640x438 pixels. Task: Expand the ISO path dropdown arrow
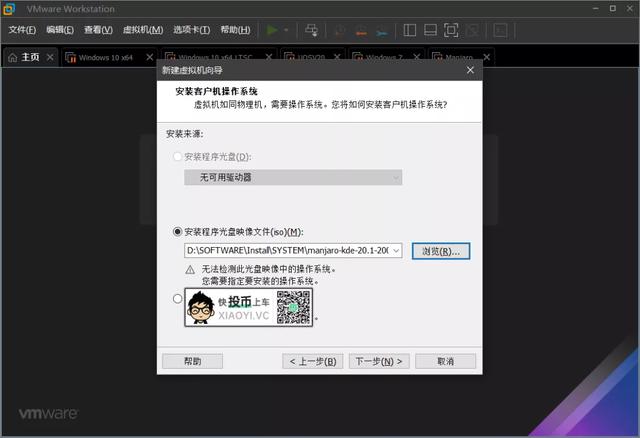(x=396, y=250)
